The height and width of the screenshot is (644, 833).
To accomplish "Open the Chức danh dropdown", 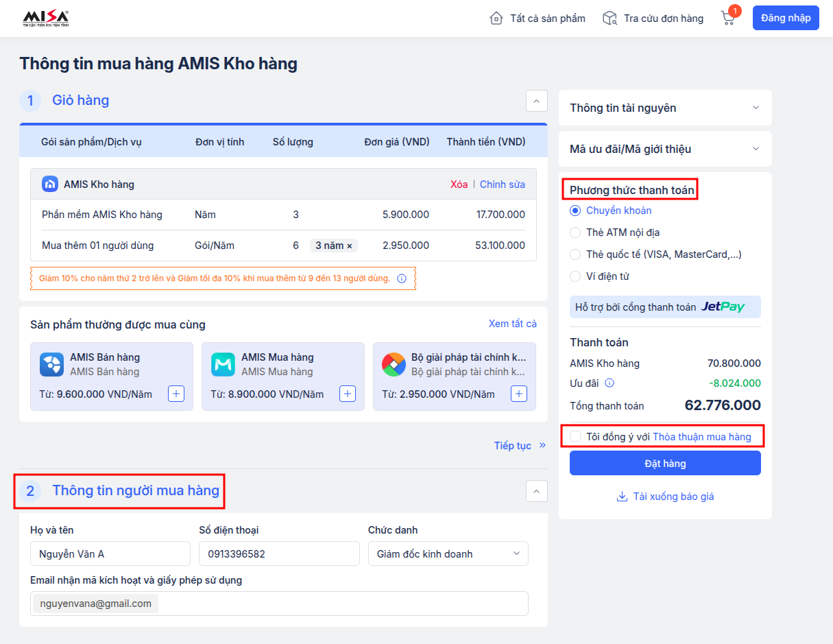I will pyautogui.click(x=448, y=553).
